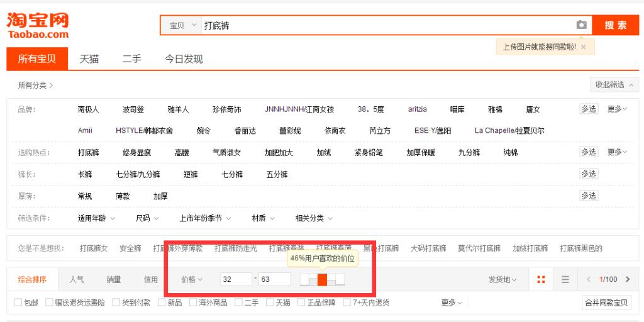Image resolution: width=644 pixels, height=322 pixels.
Task: Open the 发货地 location dropdown
Action: pos(502,280)
